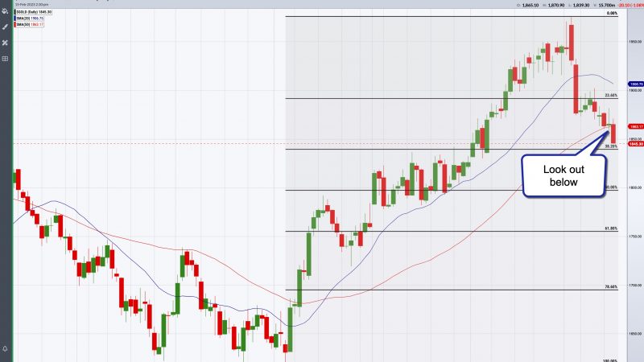The image size is (644, 362).
Task: Click the 23.60% Fibonacci retracement label
Action: click(x=611, y=95)
